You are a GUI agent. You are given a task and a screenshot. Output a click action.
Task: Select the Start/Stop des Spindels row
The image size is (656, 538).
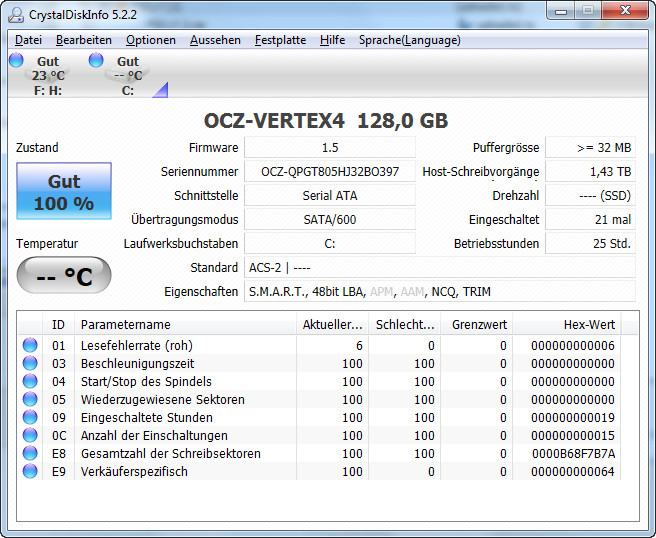(320, 382)
